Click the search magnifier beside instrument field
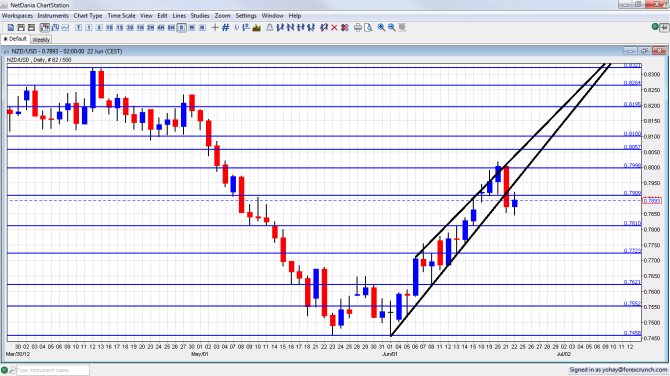The width and height of the screenshot is (670, 376). [x=12, y=370]
